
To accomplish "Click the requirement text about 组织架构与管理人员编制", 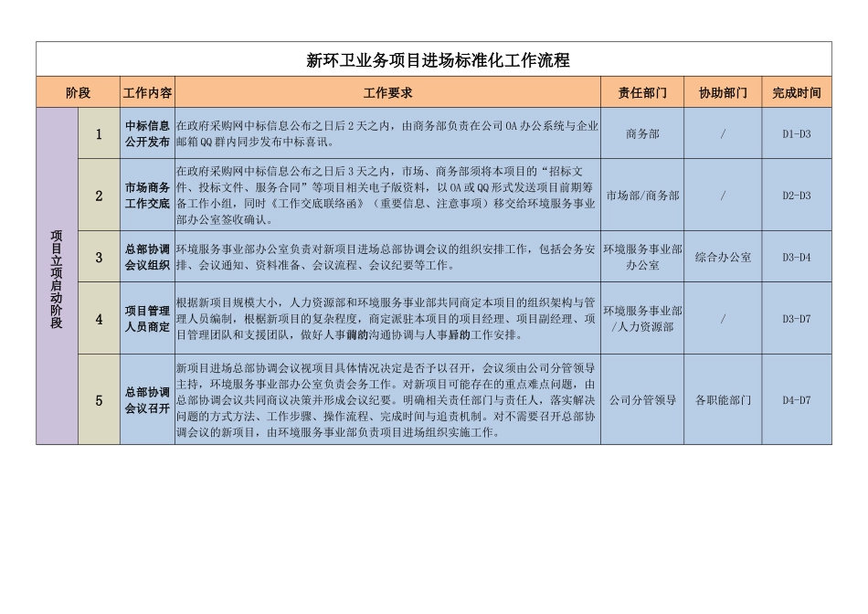I will (387, 318).
